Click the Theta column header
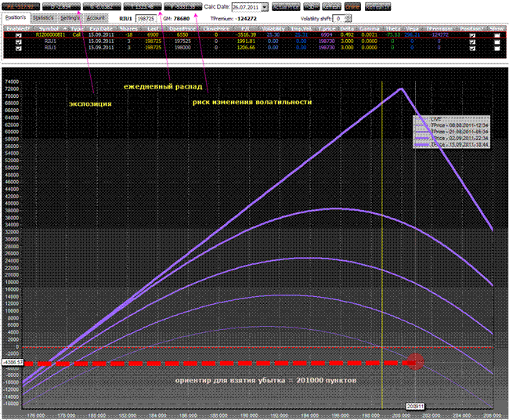The width and height of the screenshot is (509, 420). click(x=392, y=28)
